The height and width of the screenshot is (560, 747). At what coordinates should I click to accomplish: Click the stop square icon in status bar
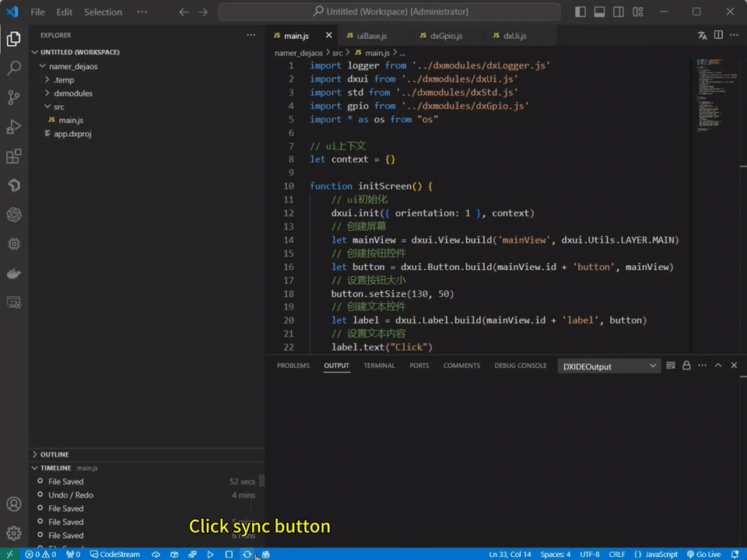pos(229,555)
